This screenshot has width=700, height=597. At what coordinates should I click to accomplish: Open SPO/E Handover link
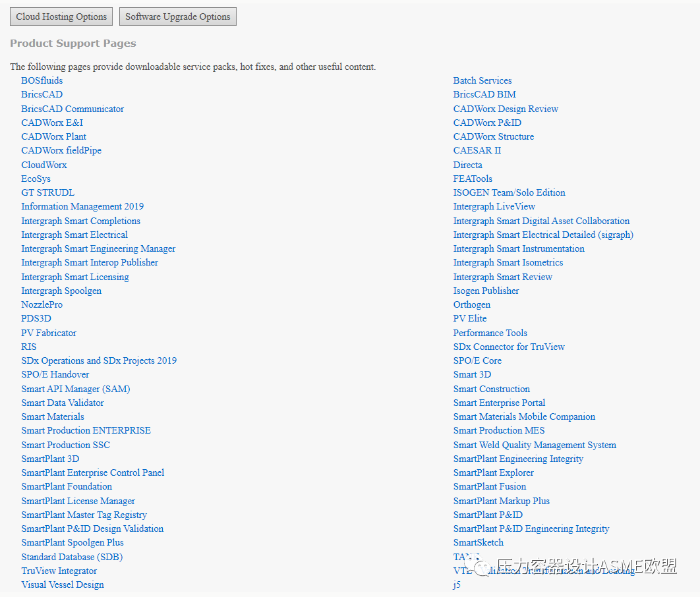[55, 374]
